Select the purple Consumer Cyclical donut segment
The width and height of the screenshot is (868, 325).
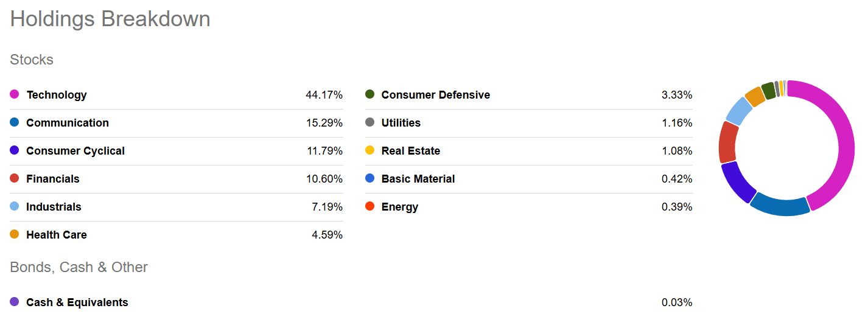click(x=737, y=181)
